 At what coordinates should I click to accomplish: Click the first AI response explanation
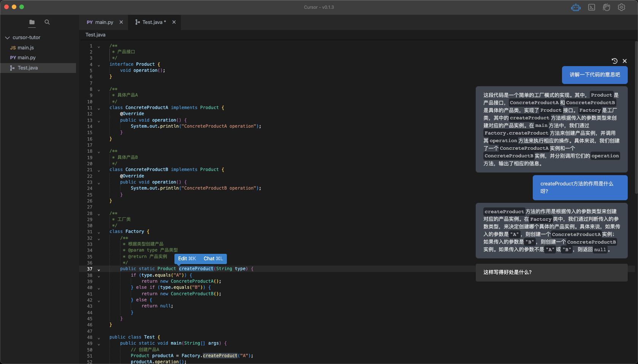[x=551, y=130]
